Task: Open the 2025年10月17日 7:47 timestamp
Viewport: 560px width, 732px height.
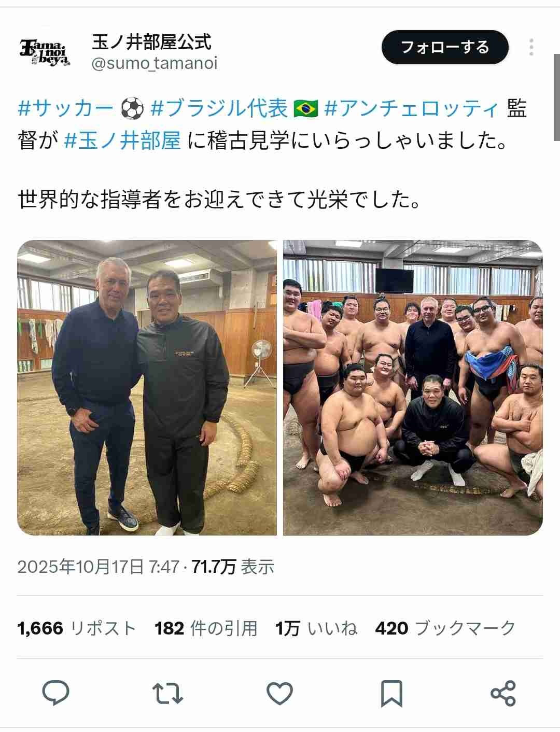Action: pyautogui.click(x=99, y=567)
